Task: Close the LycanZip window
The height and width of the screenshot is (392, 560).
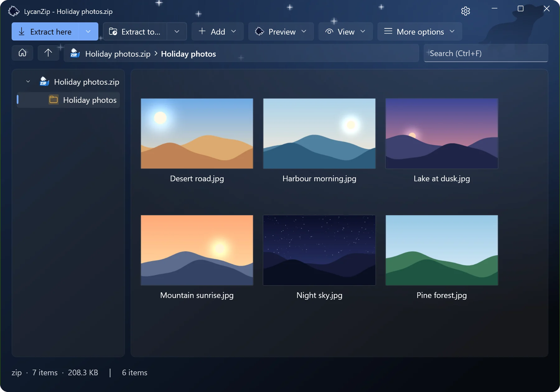Action: coord(547,8)
